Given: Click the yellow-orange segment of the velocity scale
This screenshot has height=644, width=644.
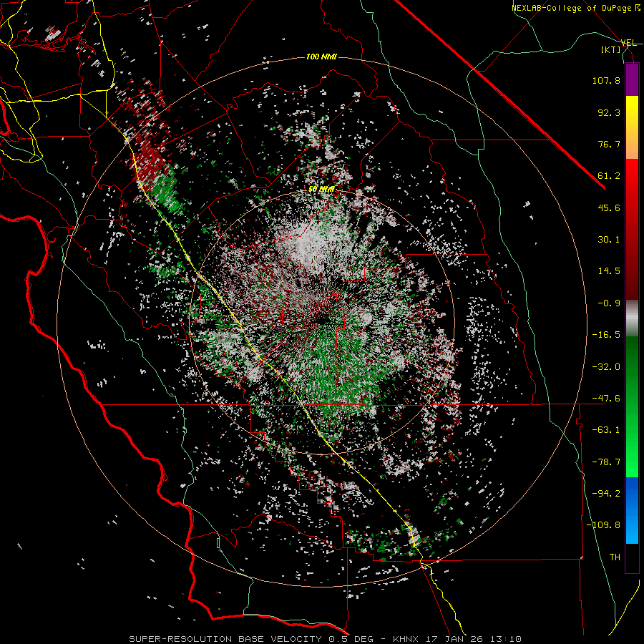Looking at the screenshot, I should (x=632, y=127).
